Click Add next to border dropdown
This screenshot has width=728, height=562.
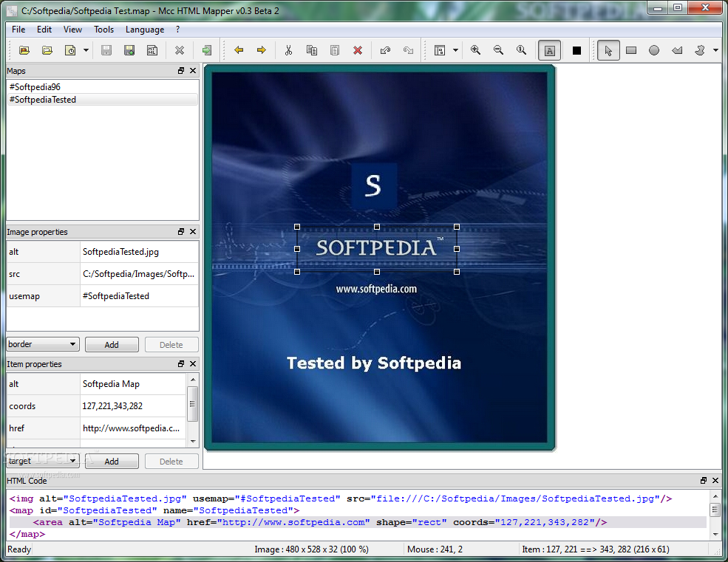[x=112, y=345]
